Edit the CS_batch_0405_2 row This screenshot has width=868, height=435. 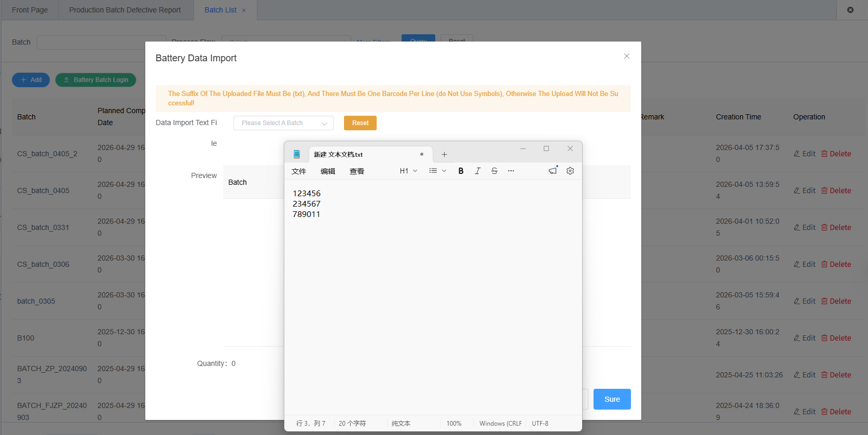[805, 154]
